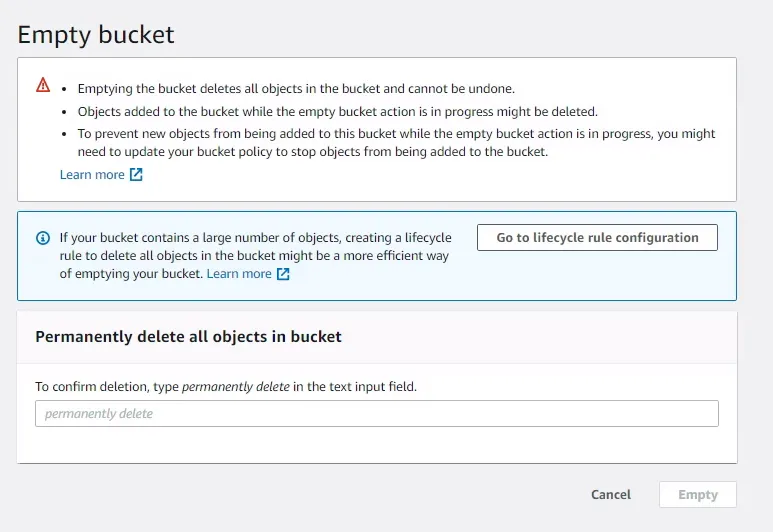Open Learn more link in warning box
773x532 pixels.
pyautogui.click(x=92, y=175)
